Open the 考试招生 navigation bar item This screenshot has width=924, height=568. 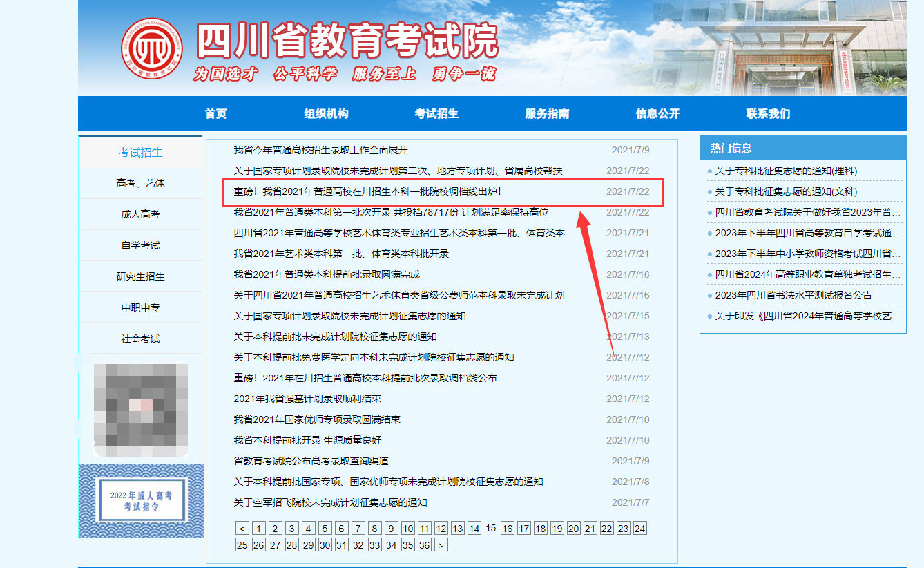click(436, 114)
